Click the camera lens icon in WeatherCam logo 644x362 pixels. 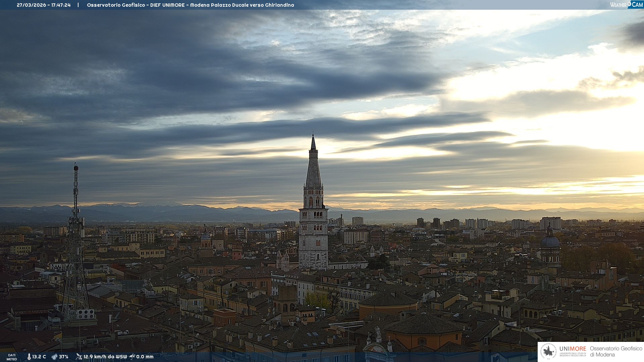(629, 3)
